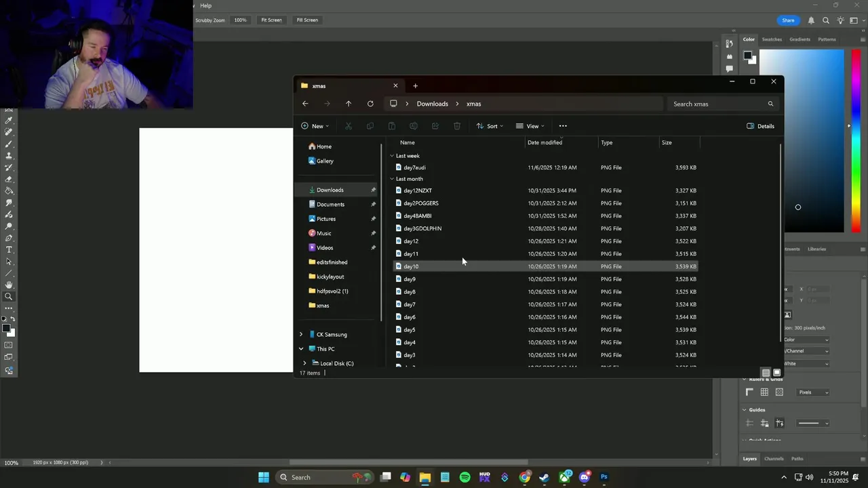Switch to the Gradients tab
Image resolution: width=868 pixels, height=488 pixels.
(x=800, y=39)
